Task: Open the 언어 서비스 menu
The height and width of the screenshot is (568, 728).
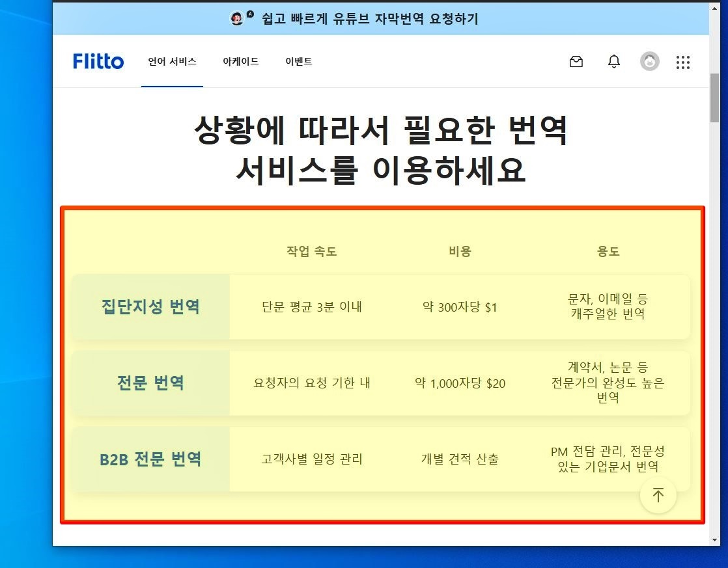Action: tap(173, 61)
